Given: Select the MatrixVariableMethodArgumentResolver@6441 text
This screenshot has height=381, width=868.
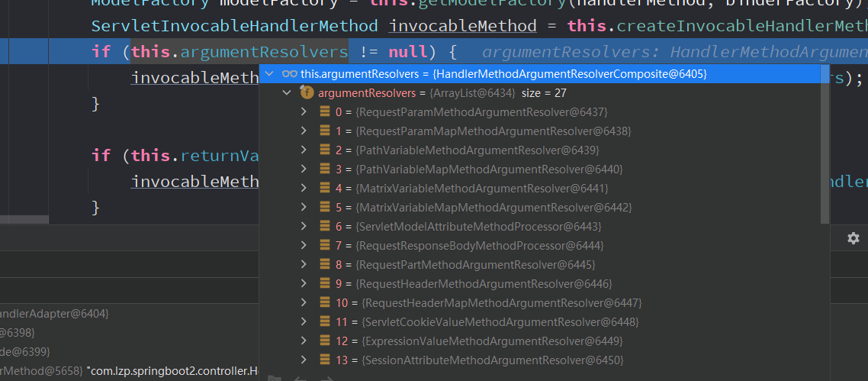Looking at the screenshot, I should [482, 189].
